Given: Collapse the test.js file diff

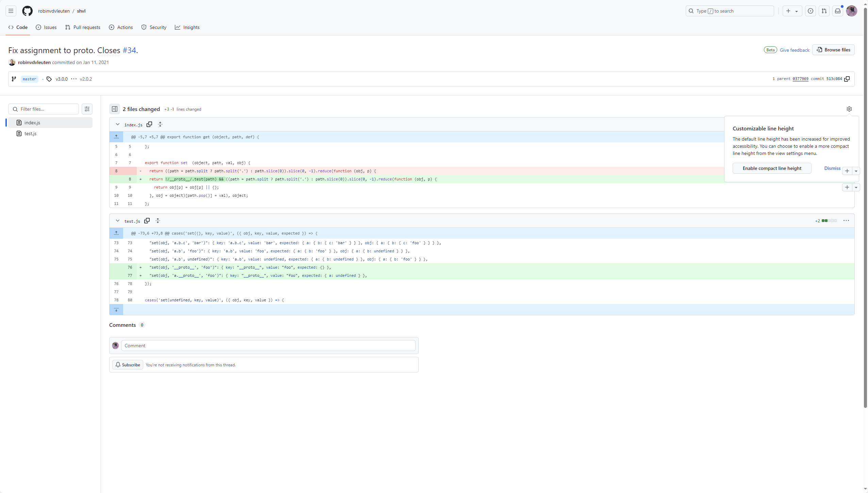Looking at the screenshot, I should pos(117,221).
